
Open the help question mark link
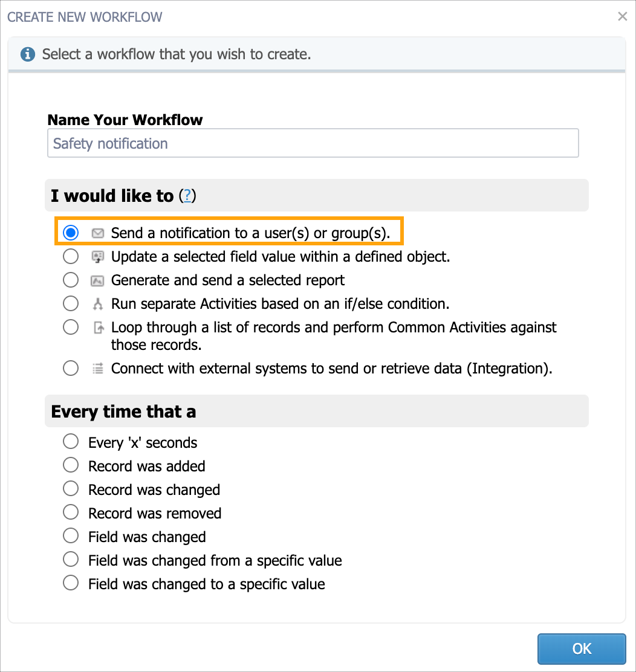187,196
